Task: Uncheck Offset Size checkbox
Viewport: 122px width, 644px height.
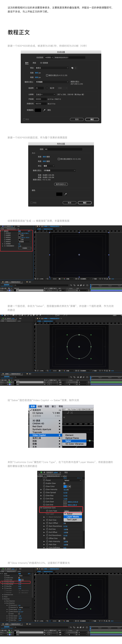Action: click(x=64, y=538)
